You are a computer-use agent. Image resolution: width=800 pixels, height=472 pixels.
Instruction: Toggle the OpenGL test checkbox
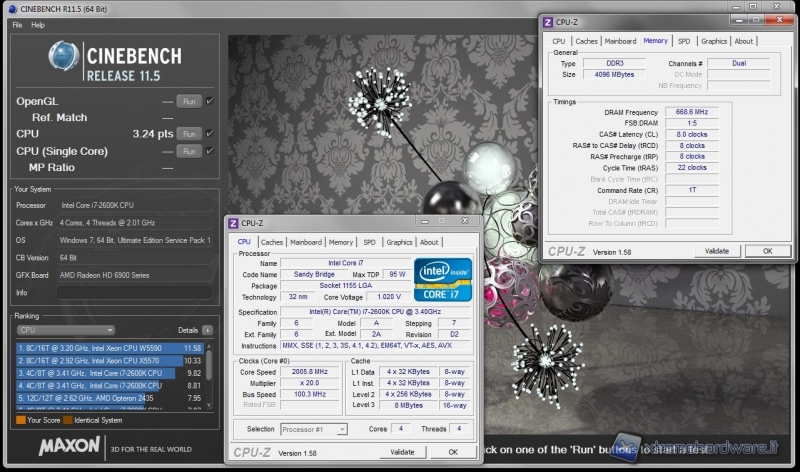pos(210,101)
